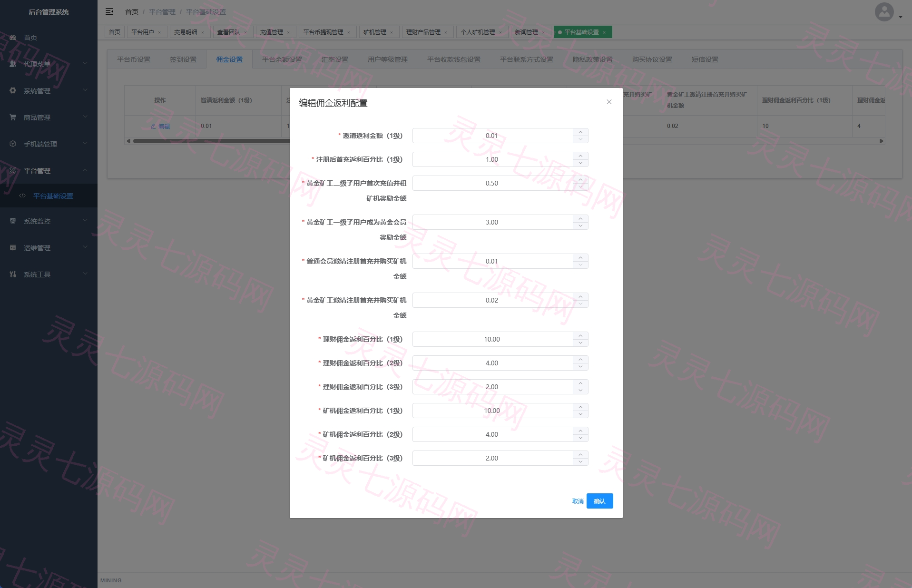Collapse the 平台管理 sidebar menu

click(x=49, y=170)
